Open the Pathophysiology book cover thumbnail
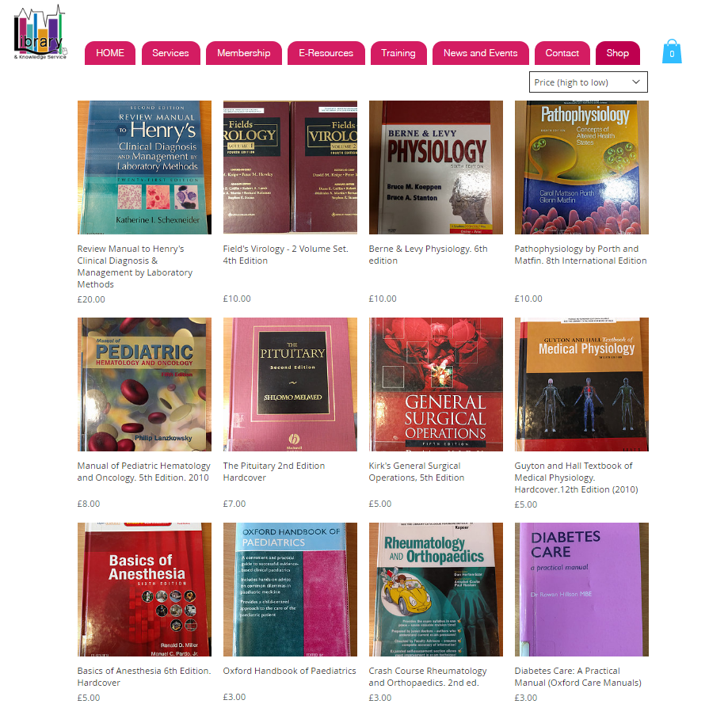The height and width of the screenshot is (704, 728). pos(581,168)
